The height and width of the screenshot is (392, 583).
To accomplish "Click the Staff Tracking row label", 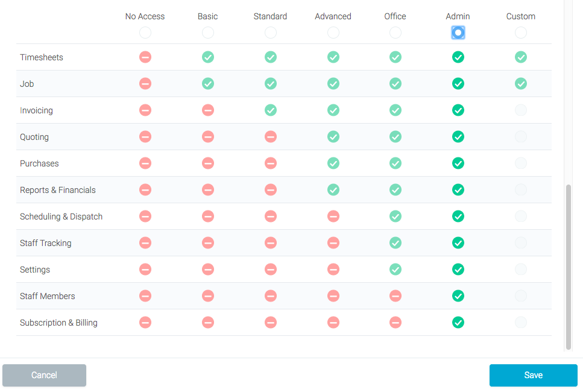I will tap(45, 243).
